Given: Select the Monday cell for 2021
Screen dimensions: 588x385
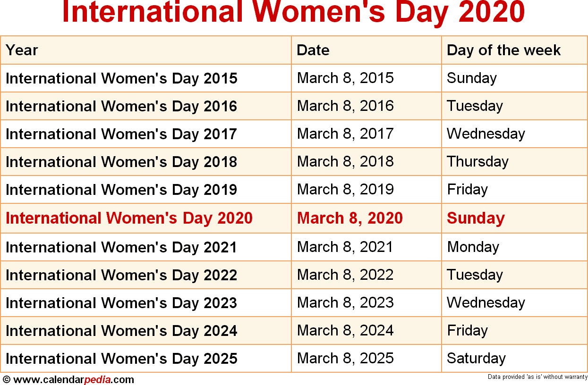Looking at the screenshot, I should [x=473, y=247].
